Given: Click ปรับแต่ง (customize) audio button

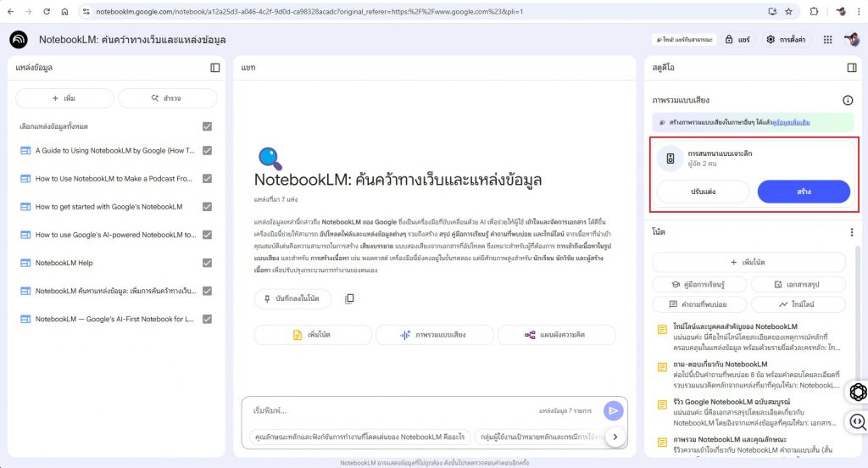Looking at the screenshot, I should coord(703,192).
